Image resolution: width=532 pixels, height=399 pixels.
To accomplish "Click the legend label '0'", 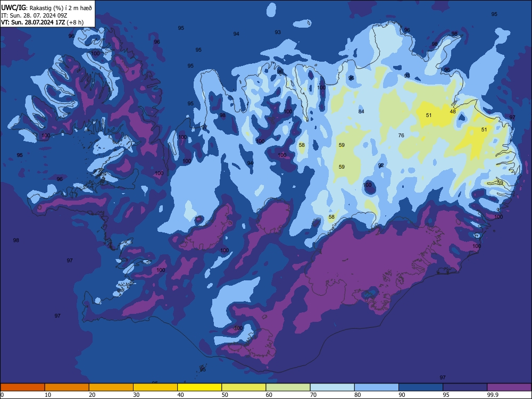I will pyautogui.click(x=2, y=395).
